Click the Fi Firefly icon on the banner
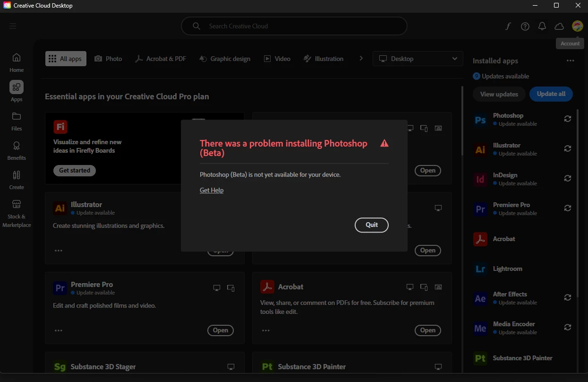588x382 pixels. coord(60,127)
